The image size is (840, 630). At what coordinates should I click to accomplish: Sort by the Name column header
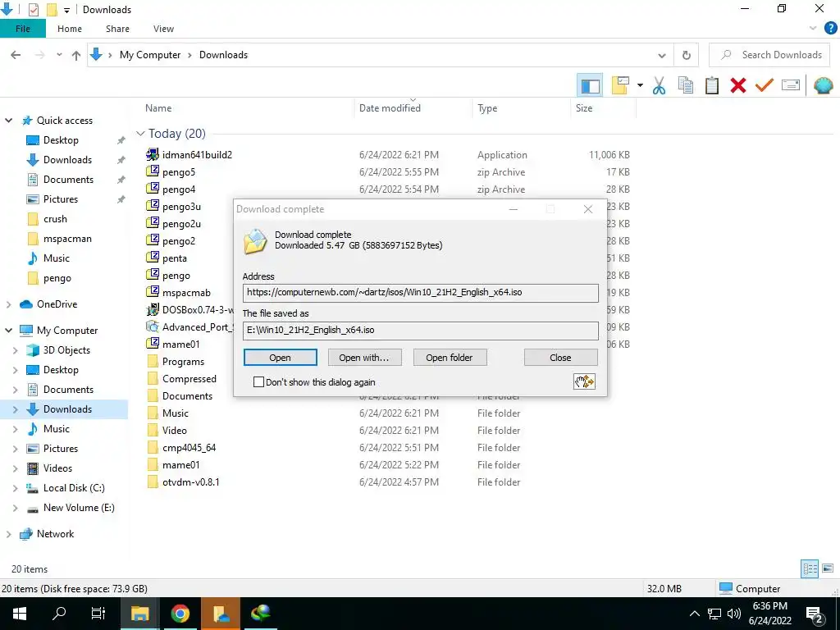click(x=158, y=108)
